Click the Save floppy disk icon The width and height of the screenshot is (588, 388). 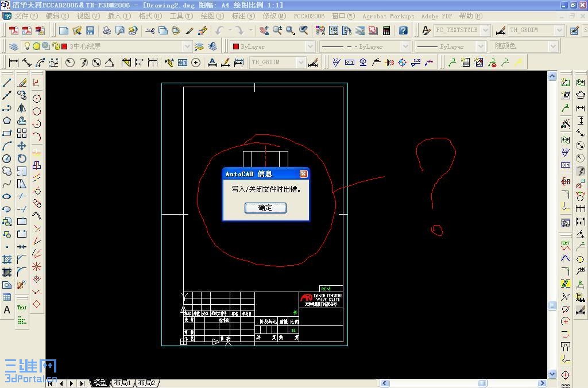90,30
